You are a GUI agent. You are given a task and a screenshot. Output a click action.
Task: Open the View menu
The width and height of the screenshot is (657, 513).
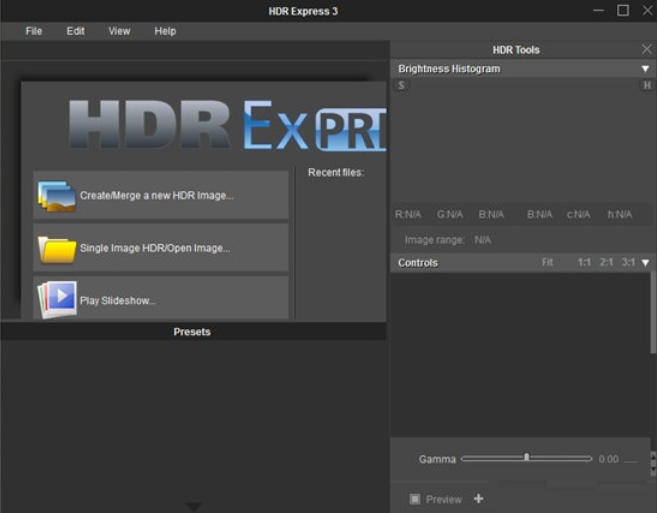click(119, 31)
